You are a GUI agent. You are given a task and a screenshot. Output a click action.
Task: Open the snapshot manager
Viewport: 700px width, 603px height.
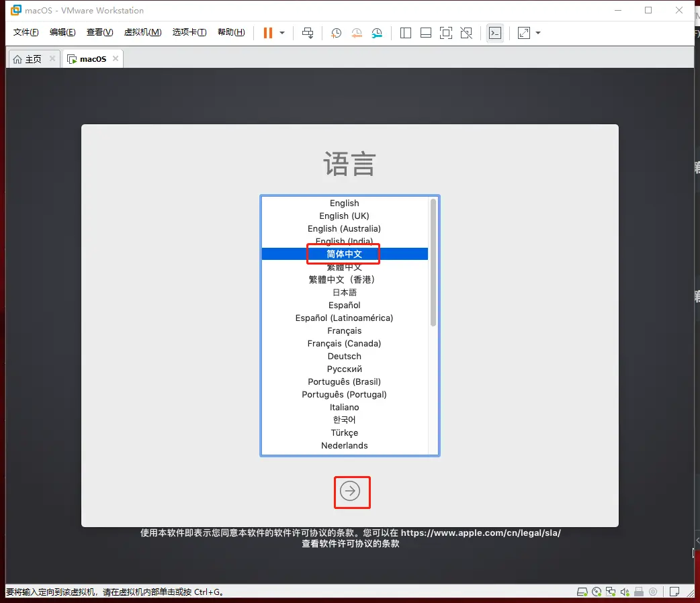click(378, 33)
